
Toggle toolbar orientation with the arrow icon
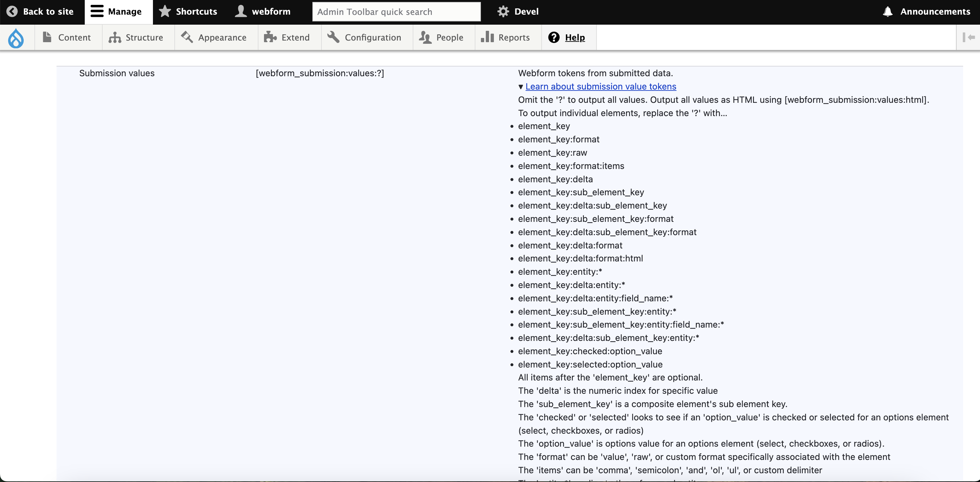click(968, 37)
